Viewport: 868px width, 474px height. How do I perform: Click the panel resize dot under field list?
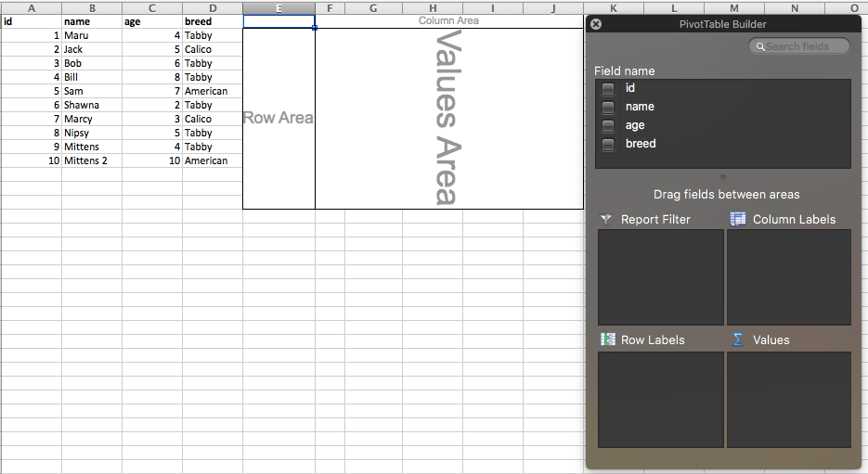pyautogui.click(x=723, y=177)
